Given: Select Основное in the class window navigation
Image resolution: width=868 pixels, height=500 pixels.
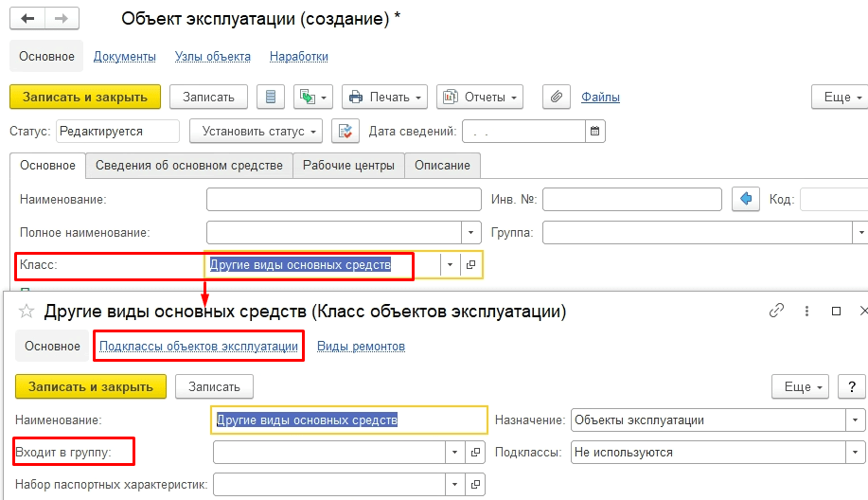Looking at the screenshot, I should coord(52,346).
